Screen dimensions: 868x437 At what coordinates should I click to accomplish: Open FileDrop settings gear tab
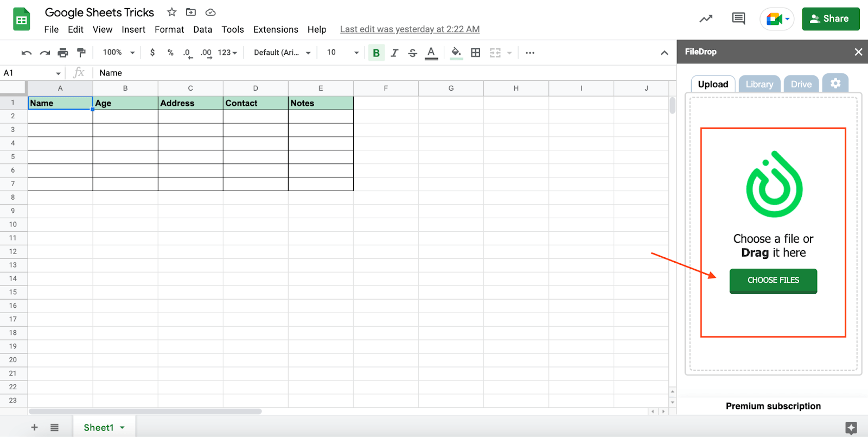[835, 83]
